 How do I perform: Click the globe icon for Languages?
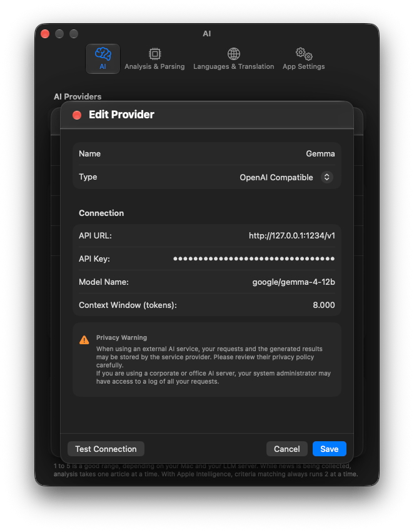(x=234, y=54)
